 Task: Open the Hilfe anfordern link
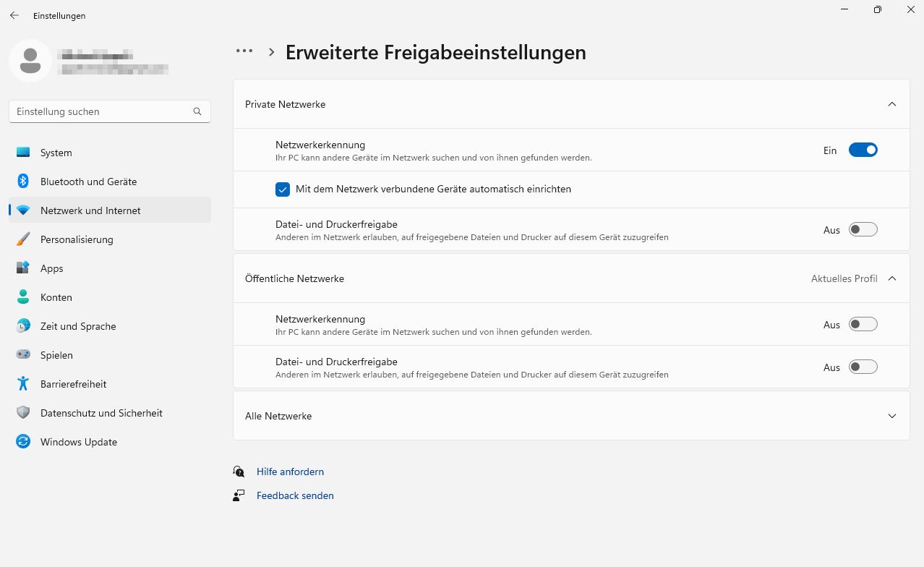tap(290, 472)
